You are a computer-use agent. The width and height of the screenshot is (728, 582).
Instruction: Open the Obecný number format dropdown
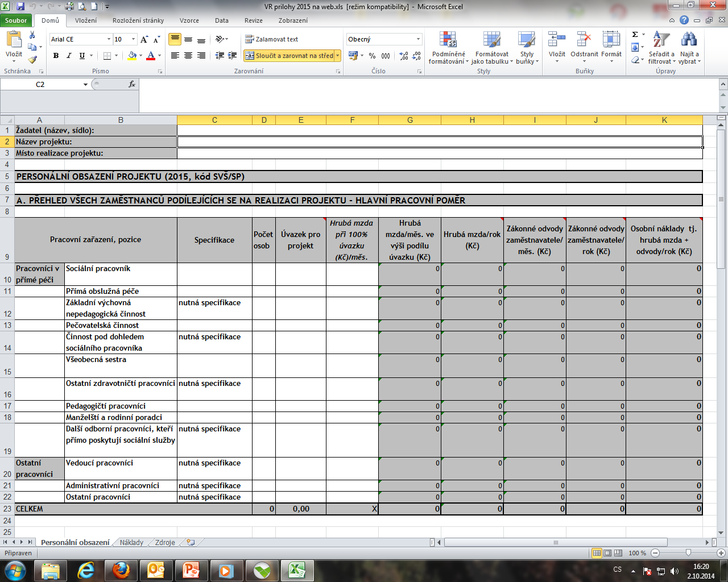pos(418,39)
